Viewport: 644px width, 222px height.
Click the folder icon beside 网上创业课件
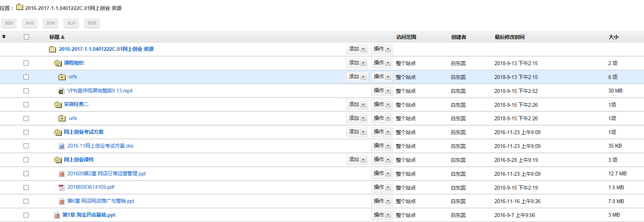(58, 160)
